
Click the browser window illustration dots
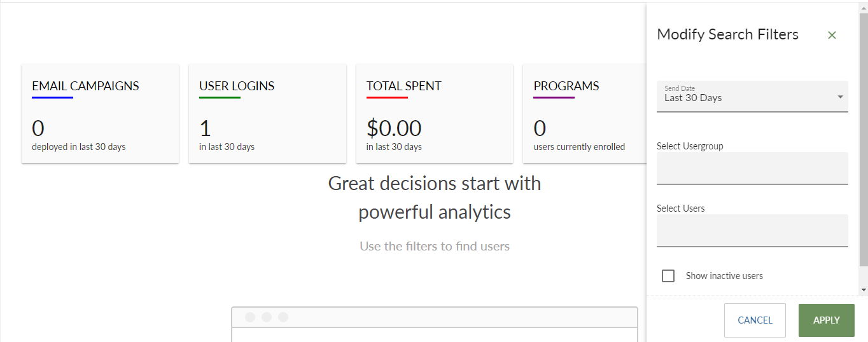267,317
